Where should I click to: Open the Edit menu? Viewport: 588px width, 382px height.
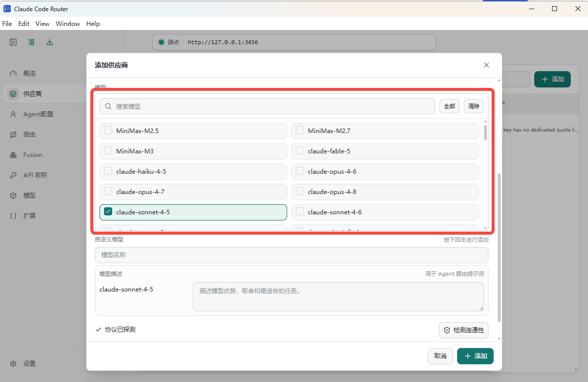coord(24,24)
